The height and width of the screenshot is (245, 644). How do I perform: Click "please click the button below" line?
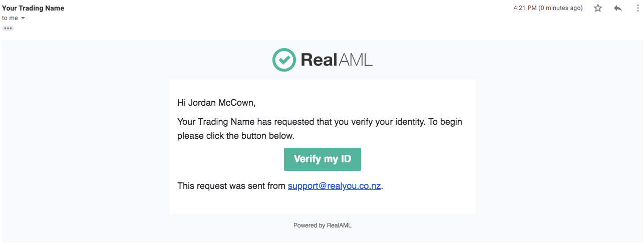click(236, 136)
